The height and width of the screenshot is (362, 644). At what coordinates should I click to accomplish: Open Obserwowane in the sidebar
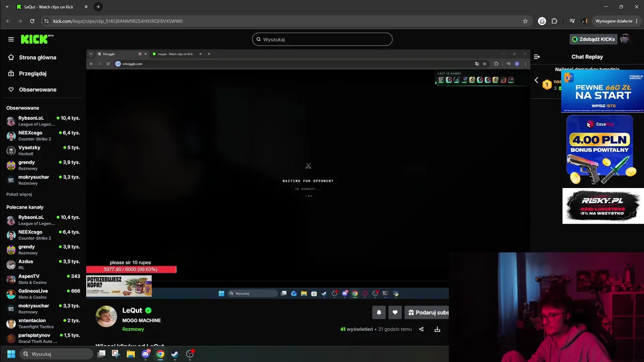click(32, 89)
